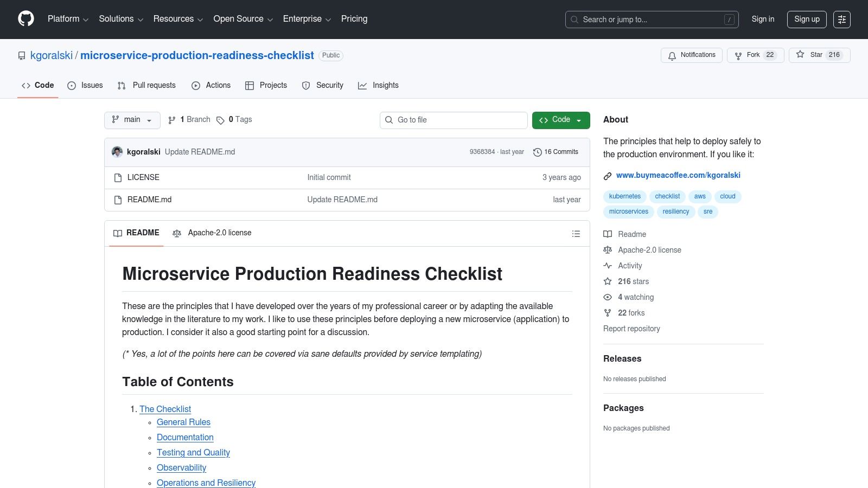Screen dimensions: 868x488
Task: Open the README outline list icon
Action: click(576, 234)
